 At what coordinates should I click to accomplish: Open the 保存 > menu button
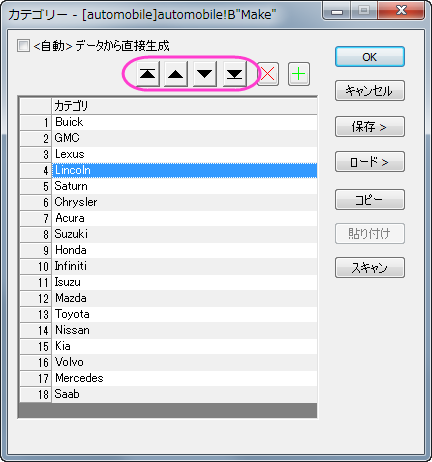370,127
